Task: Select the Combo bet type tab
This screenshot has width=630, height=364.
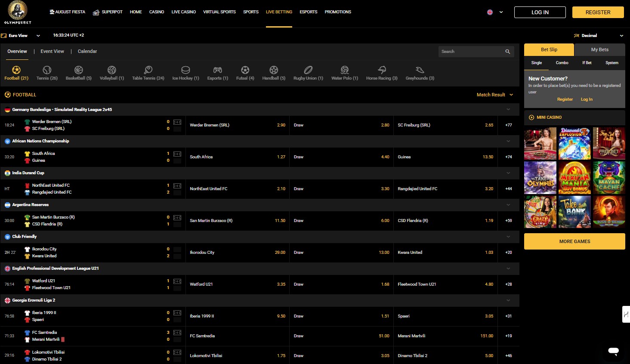Action: coord(562,63)
